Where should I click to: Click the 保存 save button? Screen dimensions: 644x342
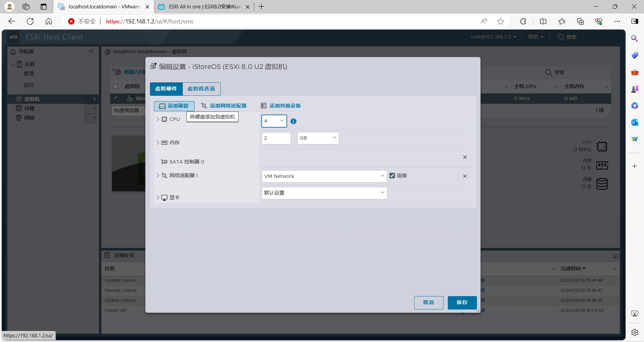tap(462, 302)
